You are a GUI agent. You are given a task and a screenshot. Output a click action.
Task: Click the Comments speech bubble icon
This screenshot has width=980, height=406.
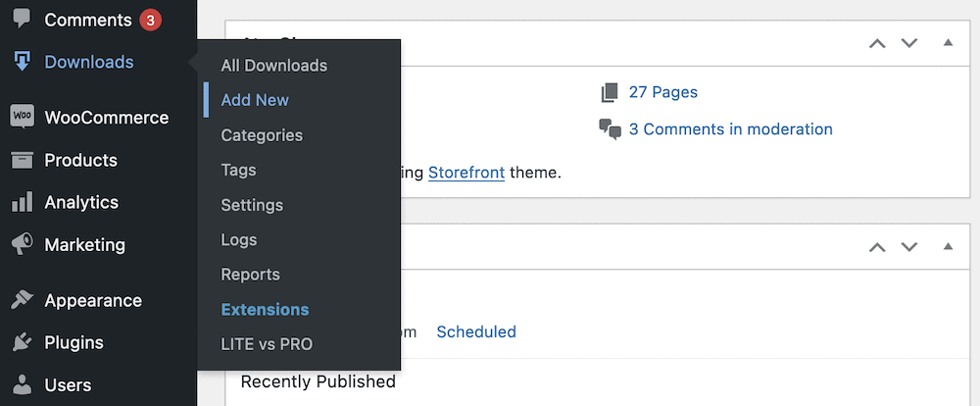pyautogui.click(x=22, y=19)
